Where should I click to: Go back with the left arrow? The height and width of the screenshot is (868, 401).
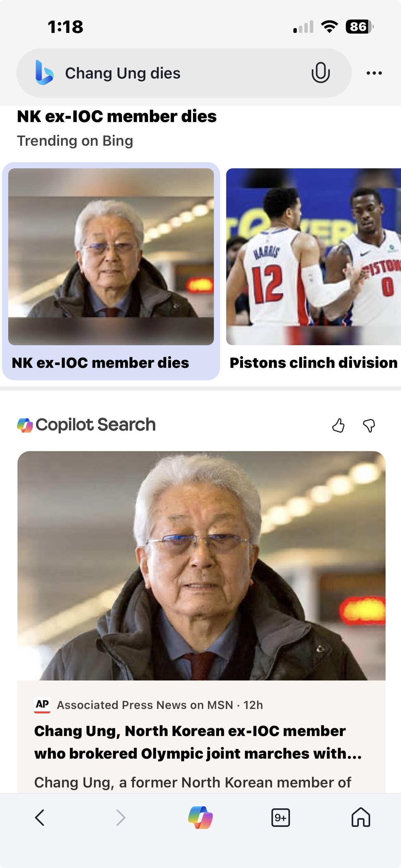click(40, 818)
